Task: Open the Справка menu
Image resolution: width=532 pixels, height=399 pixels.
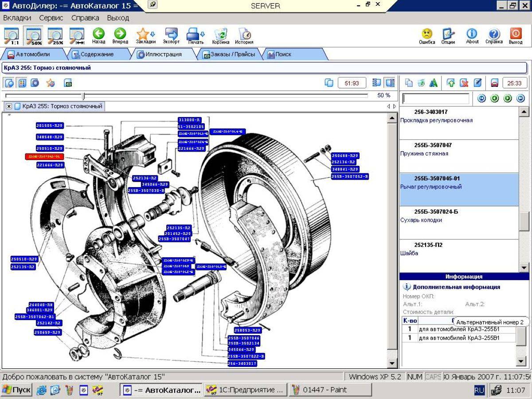Action: pos(85,18)
